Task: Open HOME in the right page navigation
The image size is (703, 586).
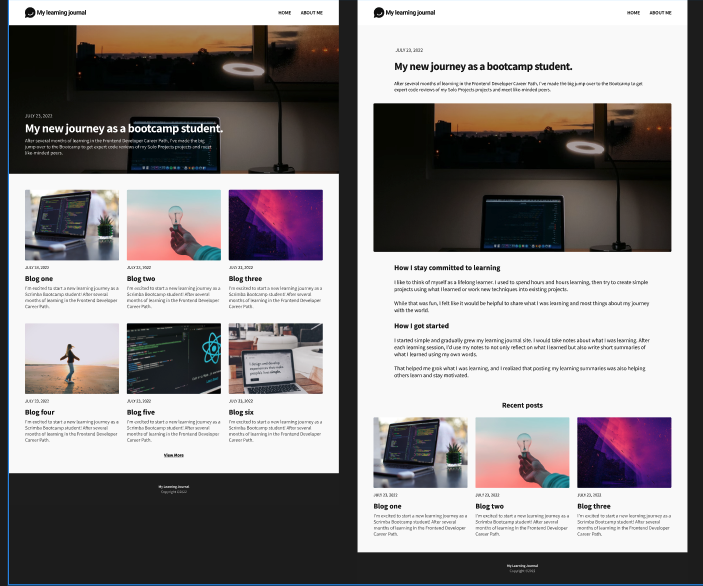Action: pos(634,13)
